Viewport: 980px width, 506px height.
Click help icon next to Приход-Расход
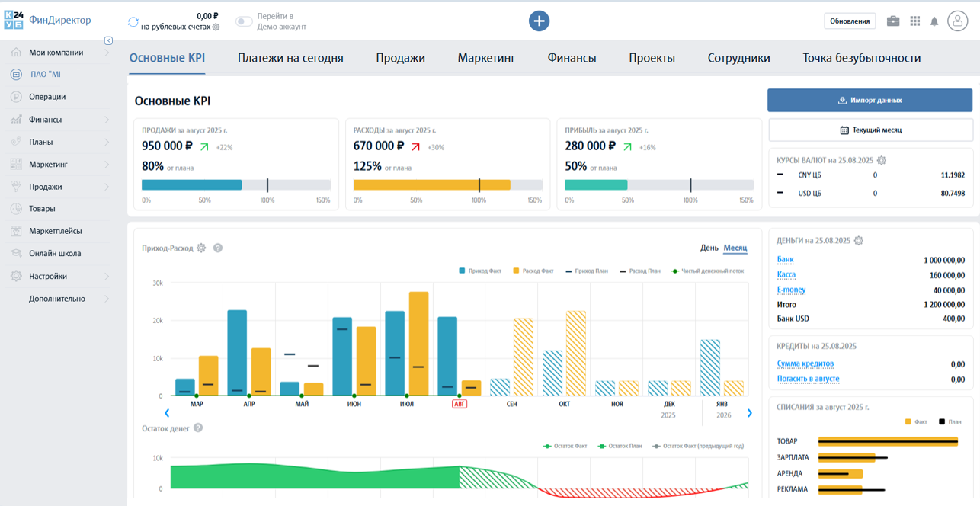(x=218, y=248)
